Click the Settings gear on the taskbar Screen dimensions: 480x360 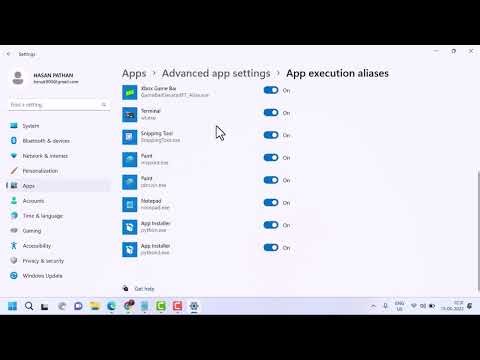(x=194, y=306)
